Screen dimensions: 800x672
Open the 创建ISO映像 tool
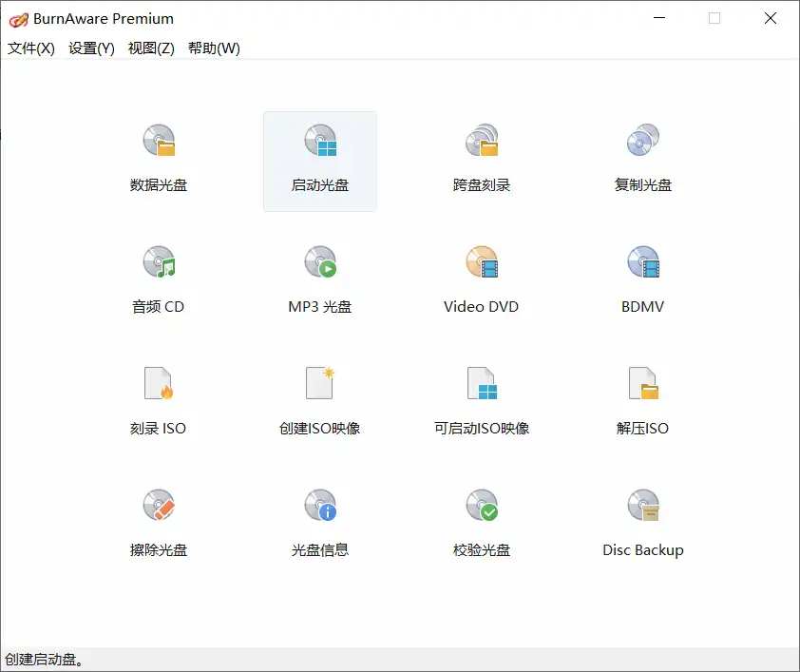[x=320, y=405]
